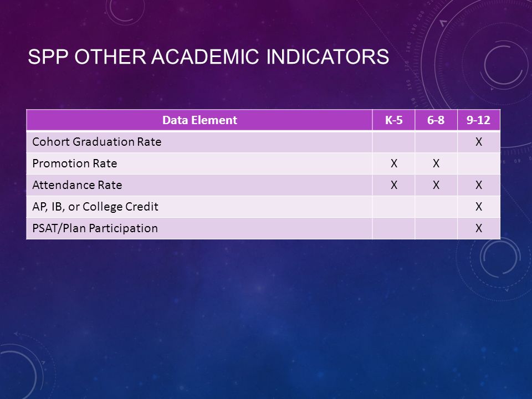The width and height of the screenshot is (532, 399).
Task: Click the X for Promotion Rate 6-8
Action: pos(436,163)
